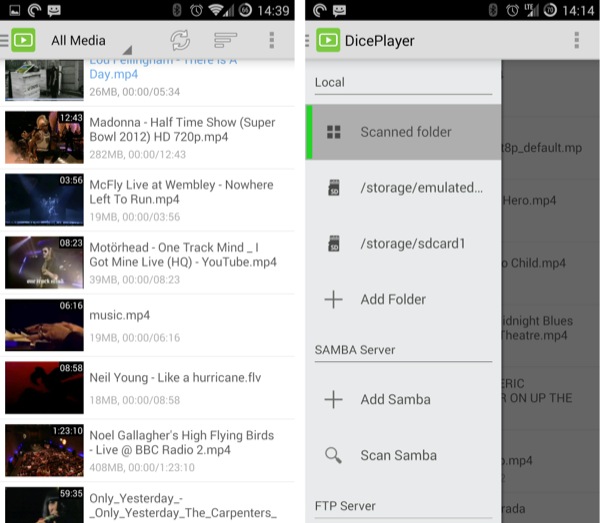The height and width of the screenshot is (523, 600).
Task: Open overflow menu in DicePlayer drawer toolbar
Action: tap(576, 40)
